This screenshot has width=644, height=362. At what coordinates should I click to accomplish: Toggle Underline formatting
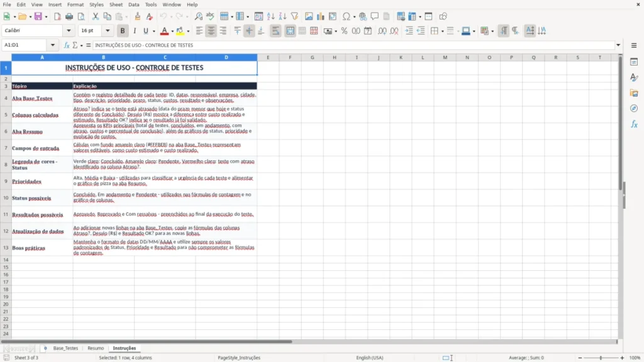(x=145, y=31)
